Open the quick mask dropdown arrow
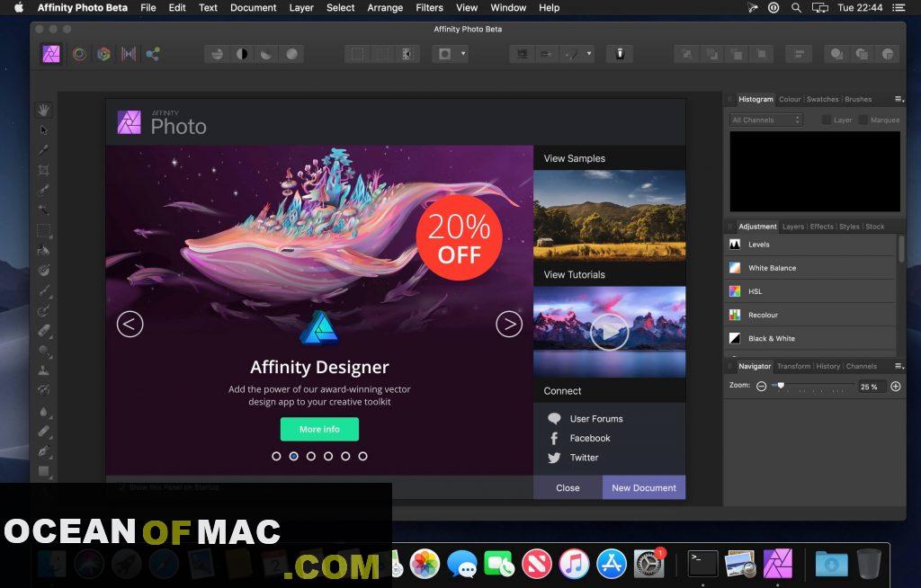The height and width of the screenshot is (588, 921). [463, 54]
